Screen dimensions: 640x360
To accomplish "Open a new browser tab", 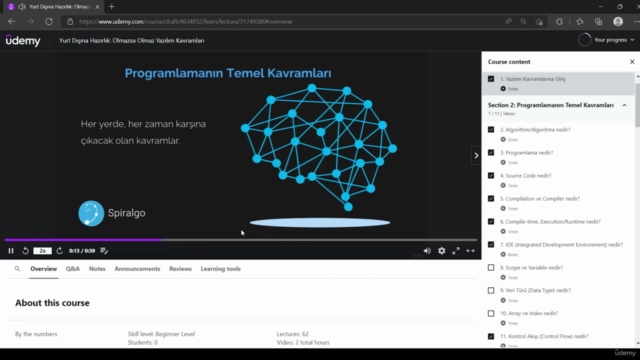I will (x=111, y=7).
